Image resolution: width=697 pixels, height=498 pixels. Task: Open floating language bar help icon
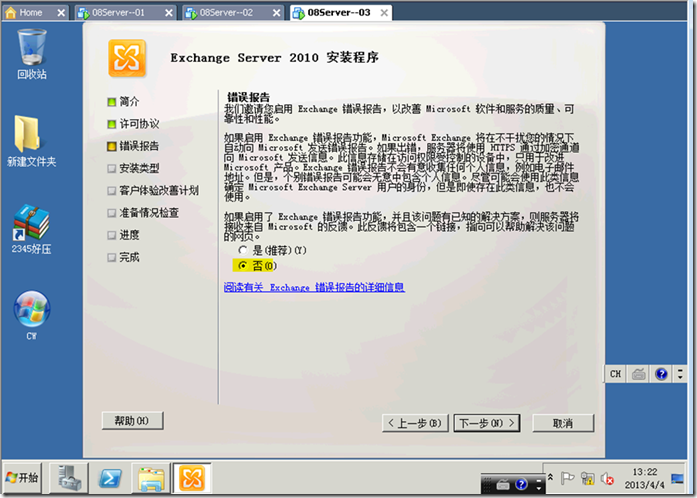pos(661,374)
